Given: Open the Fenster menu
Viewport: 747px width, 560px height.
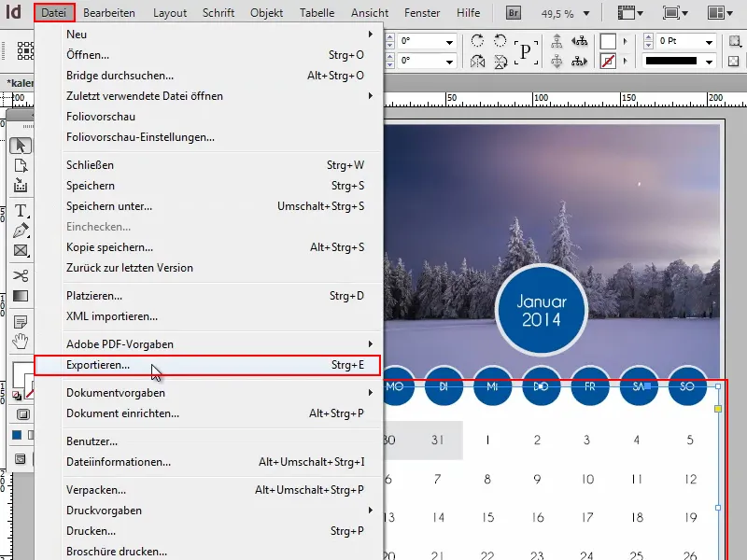Looking at the screenshot, I should 422,13.
